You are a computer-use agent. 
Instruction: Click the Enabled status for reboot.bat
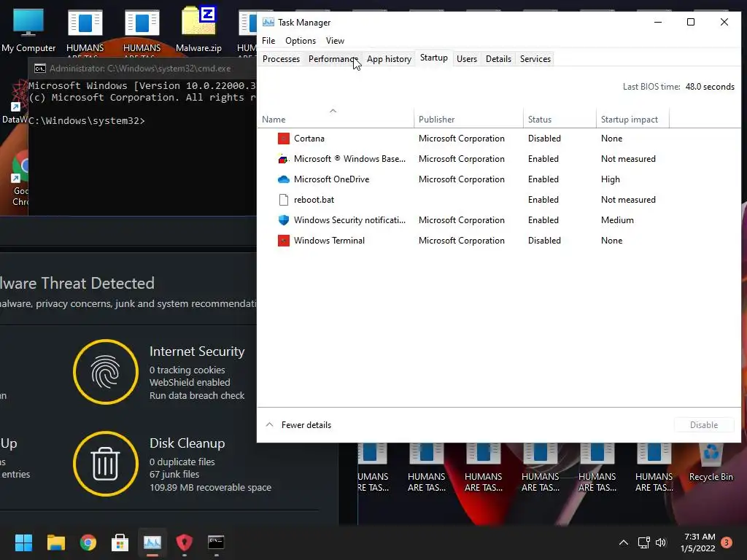543,200
